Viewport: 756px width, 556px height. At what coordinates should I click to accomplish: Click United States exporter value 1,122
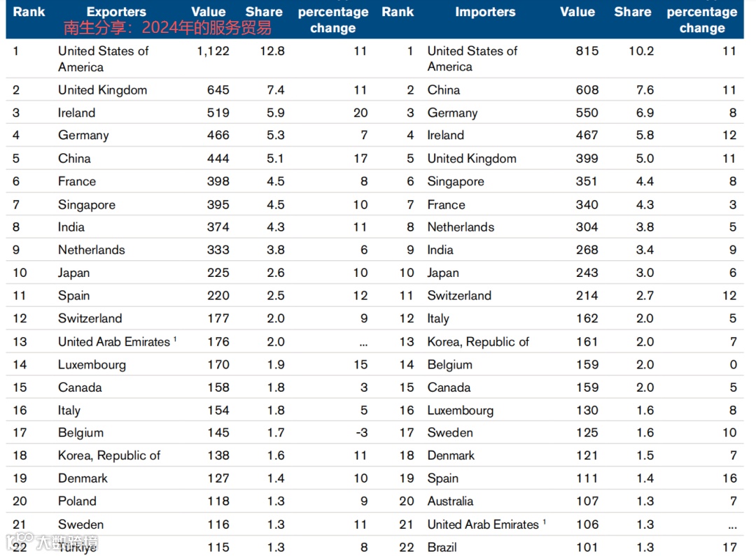point(213,51)
